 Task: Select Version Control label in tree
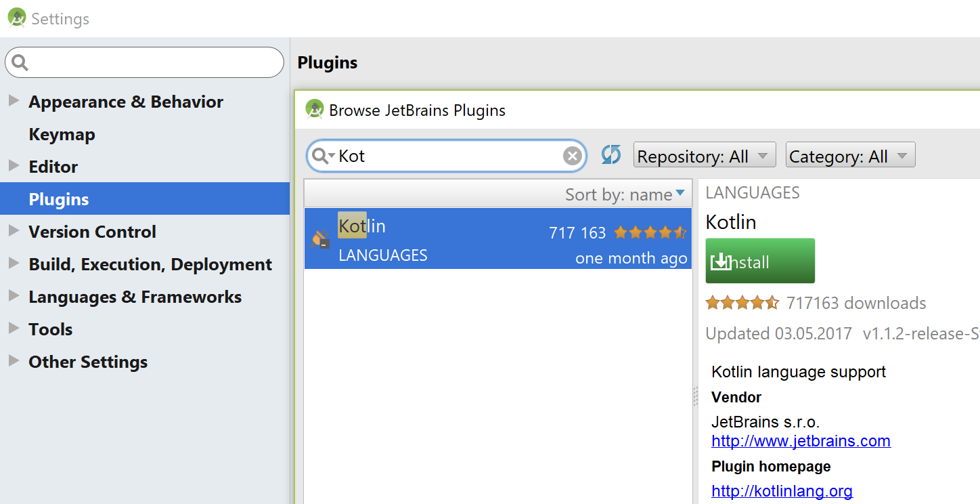tap(92, 232)
